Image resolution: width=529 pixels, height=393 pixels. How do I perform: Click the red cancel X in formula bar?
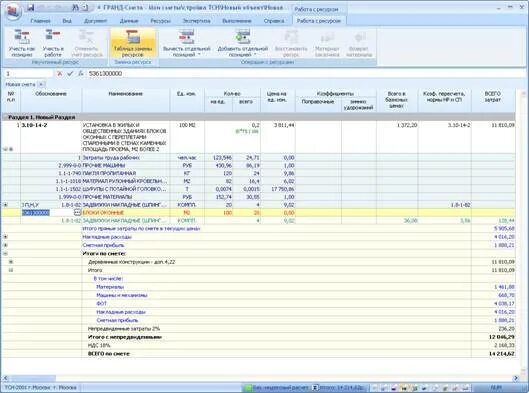(x=59, y=74)
